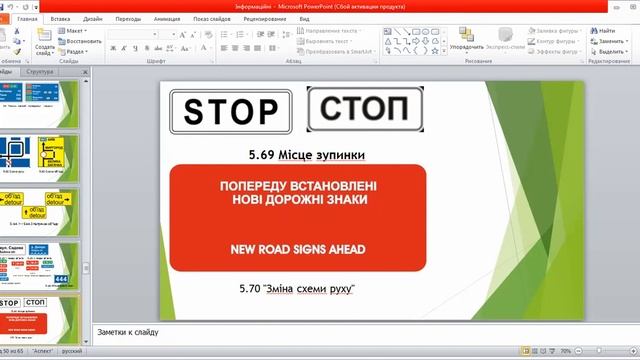Screen dimensions: 640x360
Task: Toggle align text left
Action: point(224,48)
